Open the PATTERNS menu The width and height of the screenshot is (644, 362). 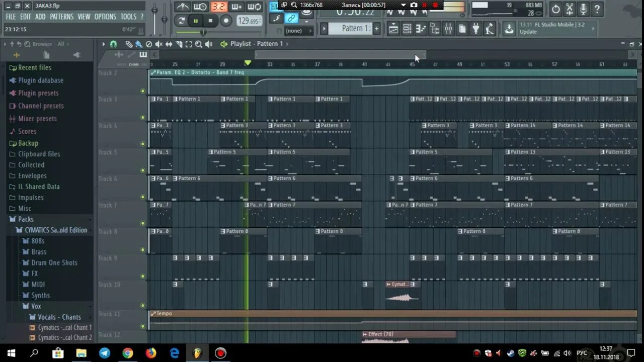point(62,17)
